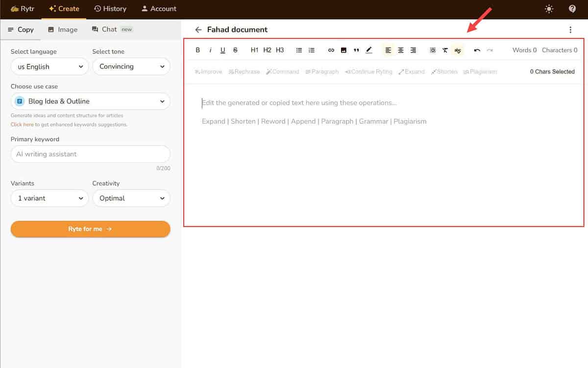Click into the document editor text area

click(x=384, y=155)
